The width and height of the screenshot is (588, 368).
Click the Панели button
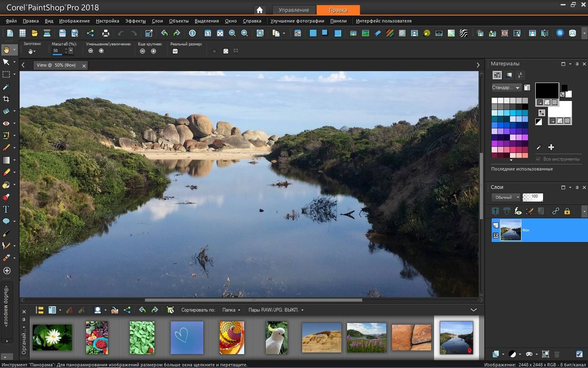click(339, 21)
